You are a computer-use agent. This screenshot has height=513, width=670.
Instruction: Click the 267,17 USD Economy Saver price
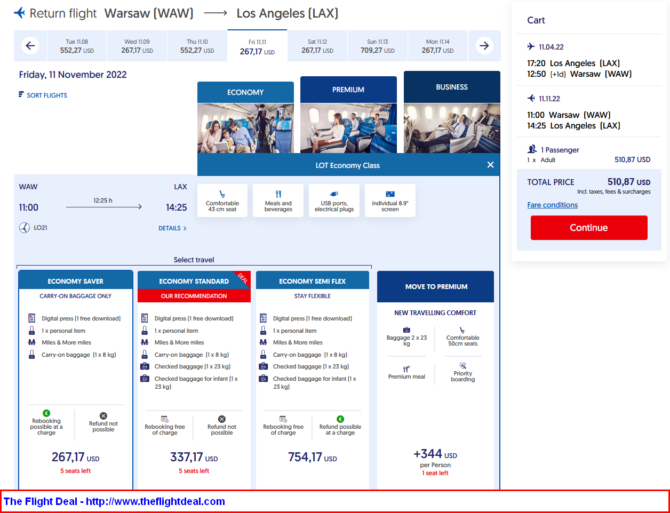pos(76,457)
